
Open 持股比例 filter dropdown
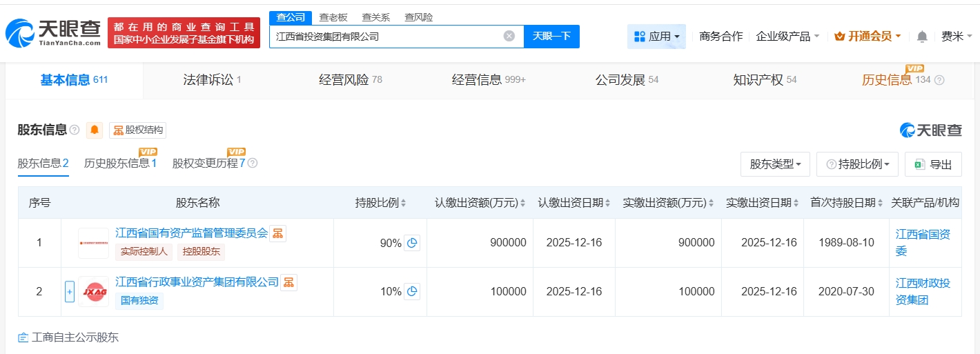tap(857, 164)
